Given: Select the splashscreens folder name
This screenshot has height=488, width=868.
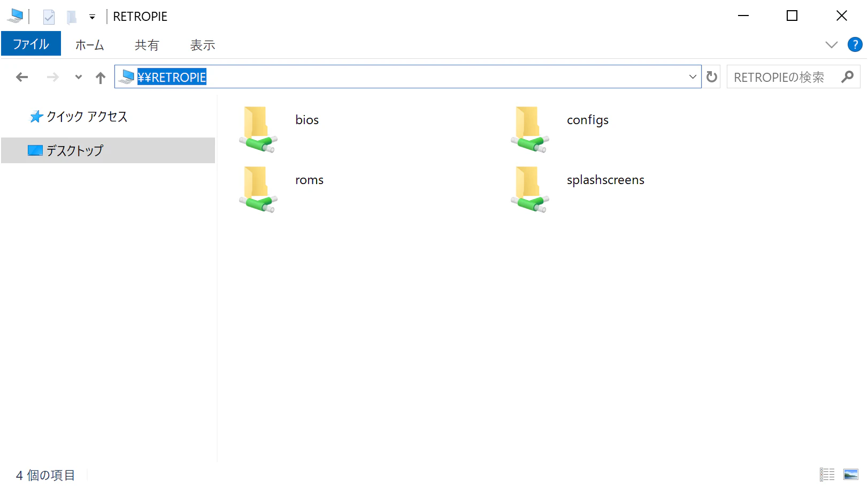Looking at the screenshot, I should (605, 180).
